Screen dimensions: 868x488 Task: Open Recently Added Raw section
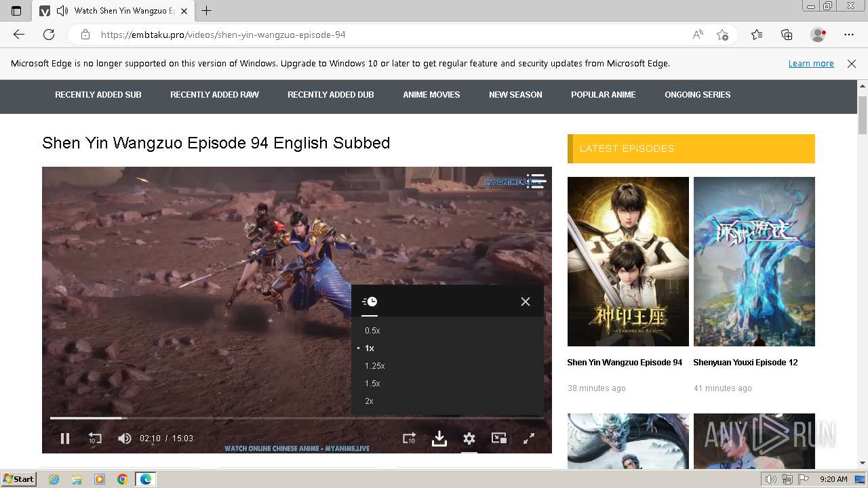coord(214,95)
